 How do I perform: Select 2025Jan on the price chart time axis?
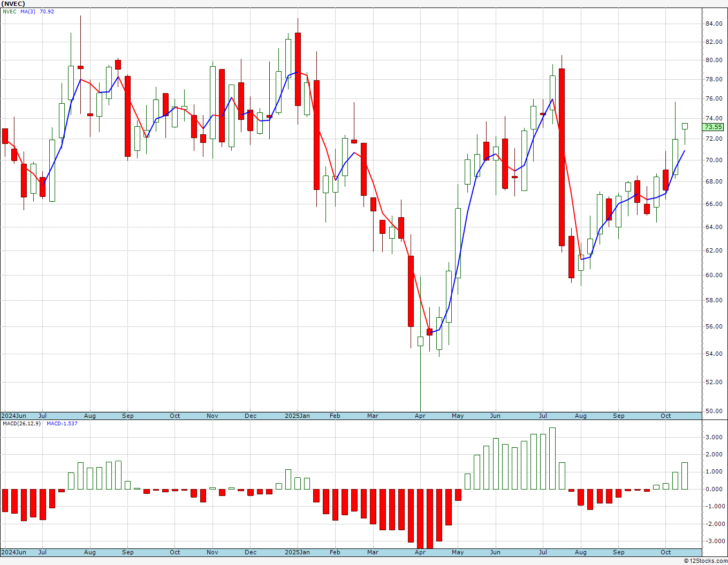coord(297,416)
